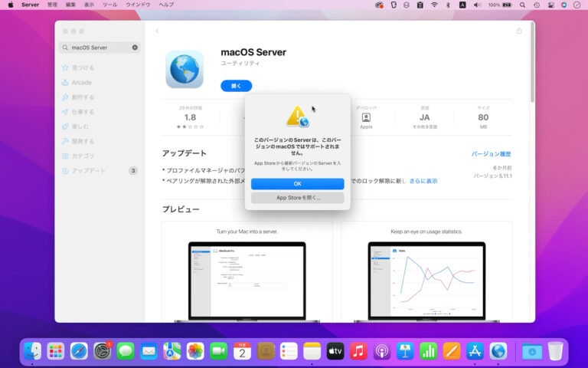This screenshot has width=588, height=368.
Task: Click the Spotlight search icon in the menu bar
Action: pos(522,5)
